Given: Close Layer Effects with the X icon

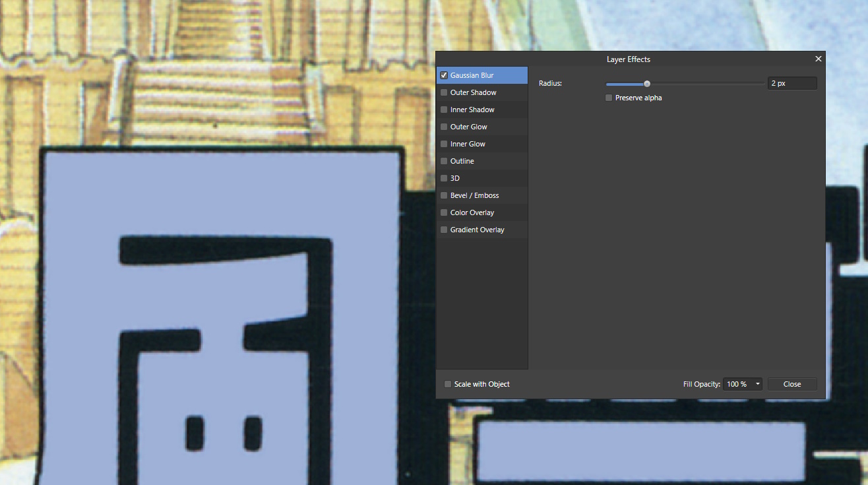Looking at the screenshot, I should pos(819,59).
